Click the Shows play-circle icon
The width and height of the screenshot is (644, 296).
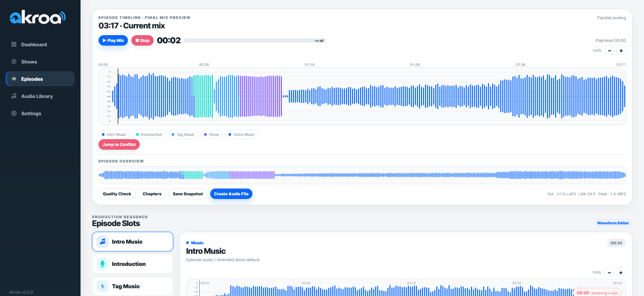(x=14, y=61)
